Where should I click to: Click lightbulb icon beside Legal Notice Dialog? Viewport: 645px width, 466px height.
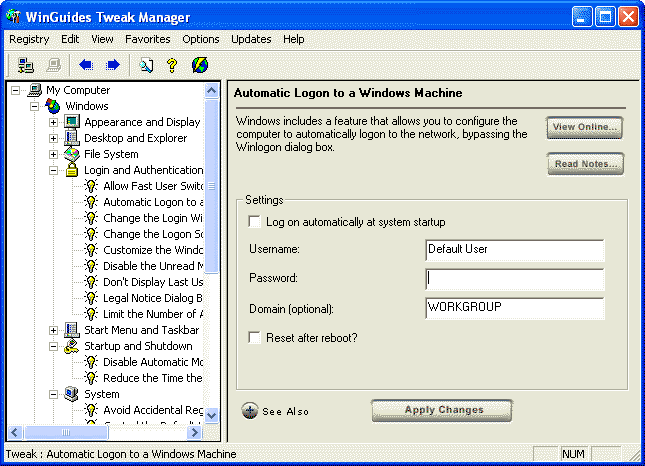tap(91, 298)
